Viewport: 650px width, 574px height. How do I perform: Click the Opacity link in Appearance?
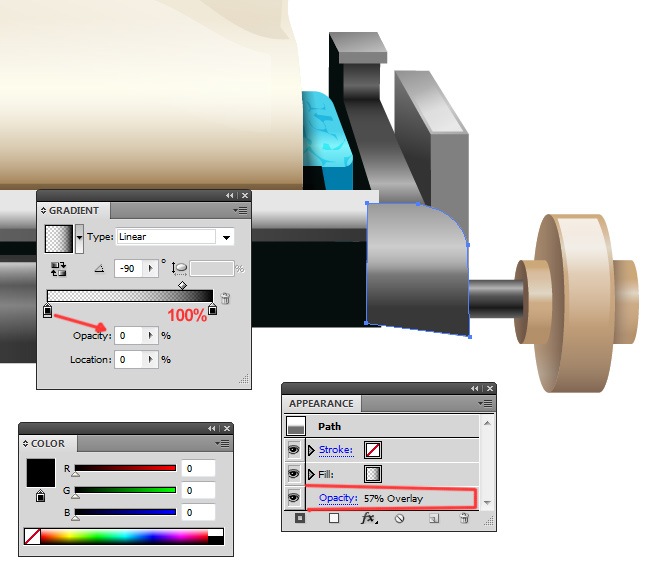[x=338, y=498]
